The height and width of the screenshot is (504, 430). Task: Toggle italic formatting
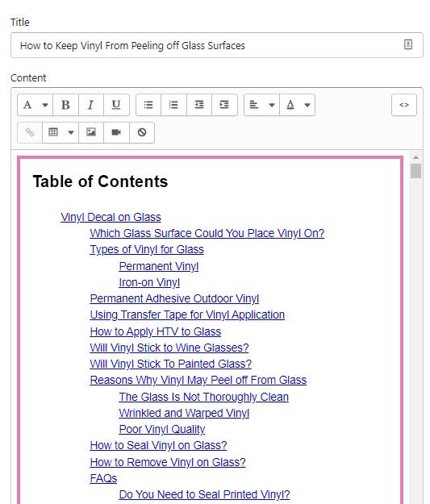(x=91, y=105)
